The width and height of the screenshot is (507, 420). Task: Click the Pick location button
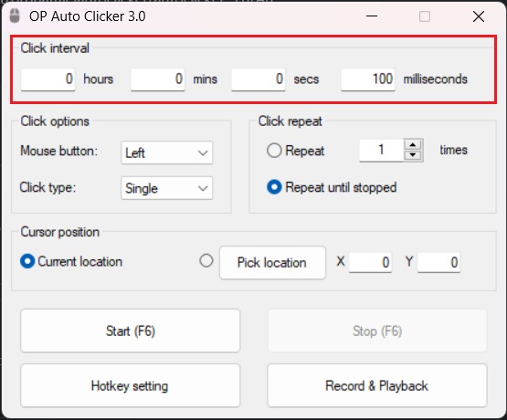[272, 263]
